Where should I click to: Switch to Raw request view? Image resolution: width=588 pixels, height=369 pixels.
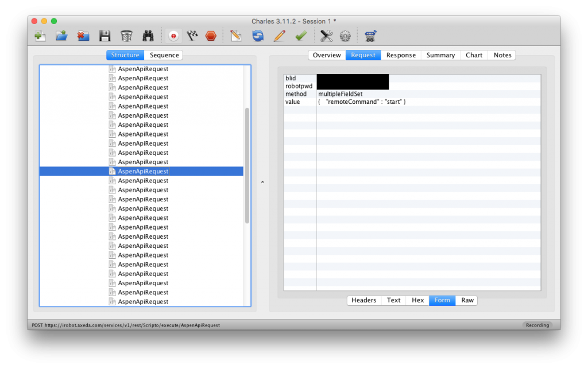[x=467, y=300]
